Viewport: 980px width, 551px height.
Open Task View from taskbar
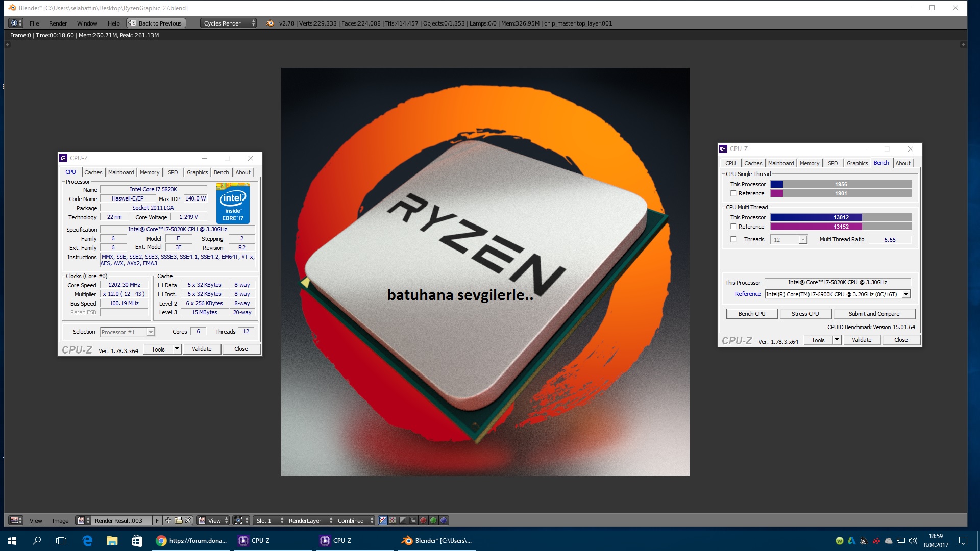coord(61,540)
